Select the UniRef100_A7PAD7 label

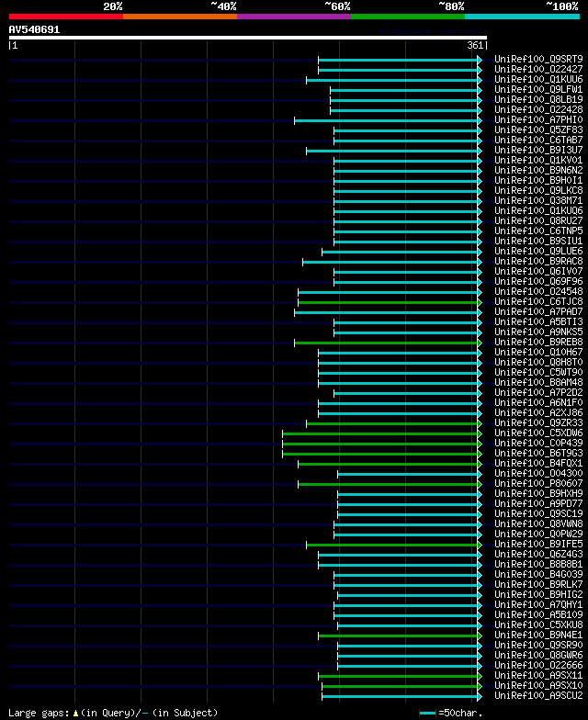(538, 312)
